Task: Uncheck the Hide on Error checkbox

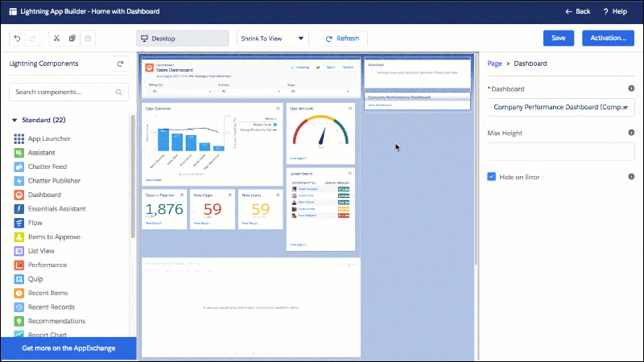Action: click(492, 177)
